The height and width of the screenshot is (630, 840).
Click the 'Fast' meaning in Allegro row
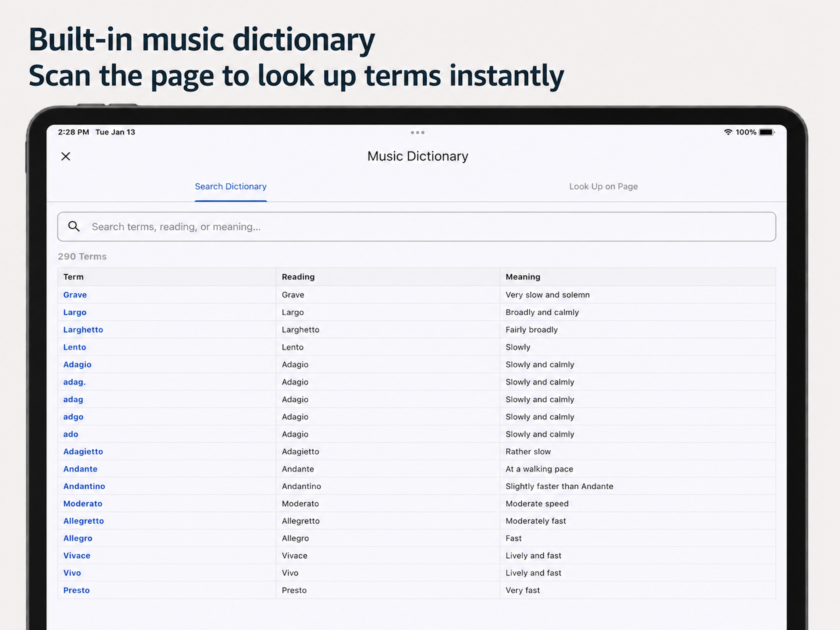pyautogui.click(x=513, y=538)
